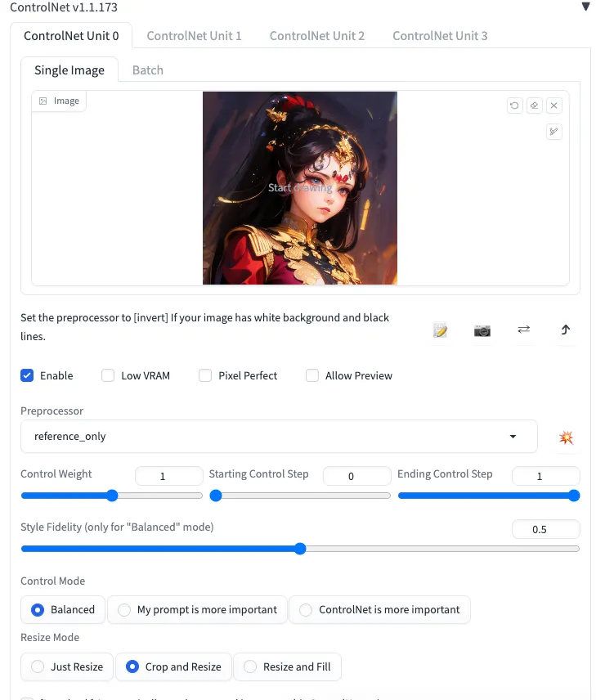Click the eraser icon on the image canvas
The height and width of the screenshot is (700, 596).
click(534, 105)
